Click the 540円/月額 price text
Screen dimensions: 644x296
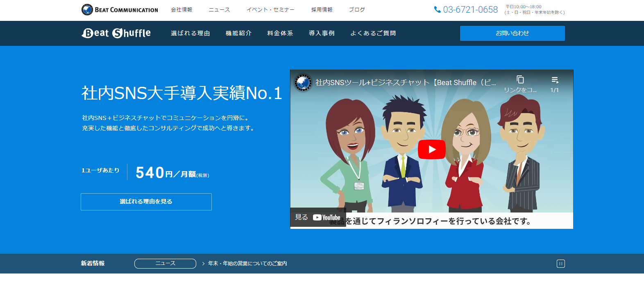coord(172,173)
